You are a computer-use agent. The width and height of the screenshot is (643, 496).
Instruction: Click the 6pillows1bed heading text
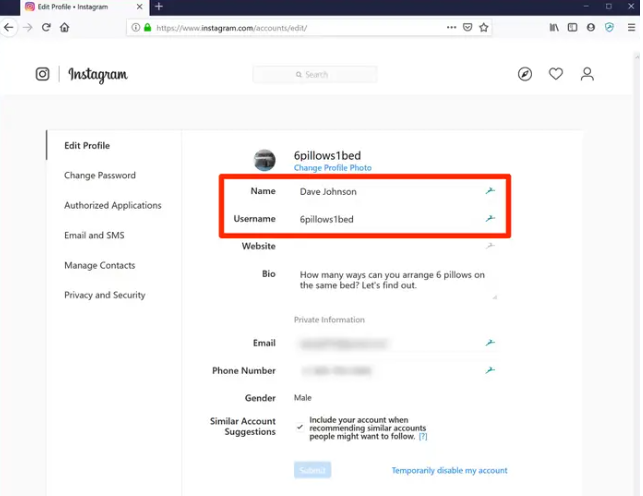[327, 155]
